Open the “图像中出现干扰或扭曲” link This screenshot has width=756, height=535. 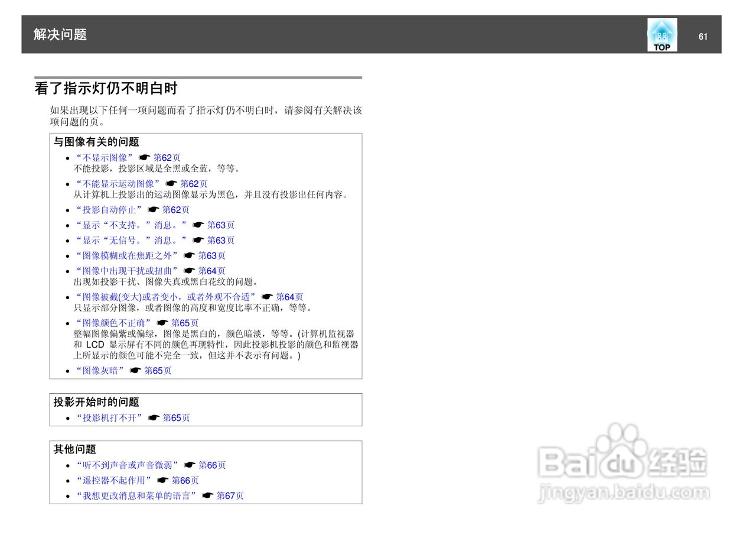click(127, 271)
